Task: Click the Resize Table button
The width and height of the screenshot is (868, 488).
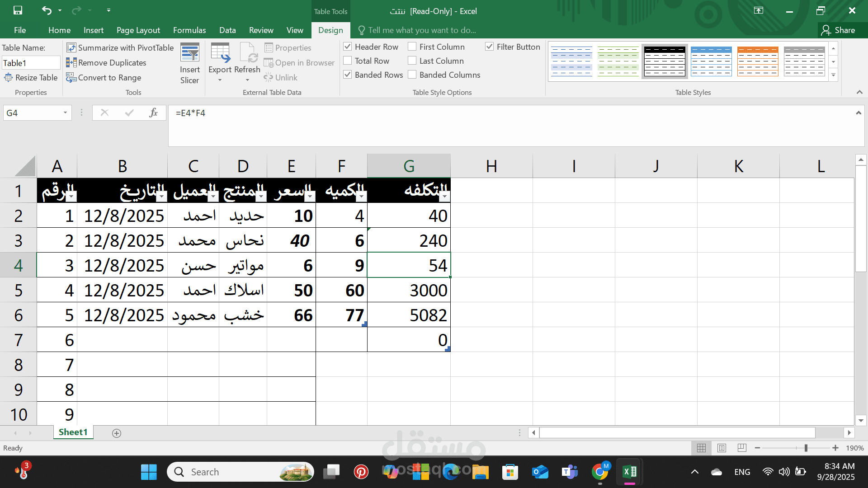Action: tap(31, 78)
